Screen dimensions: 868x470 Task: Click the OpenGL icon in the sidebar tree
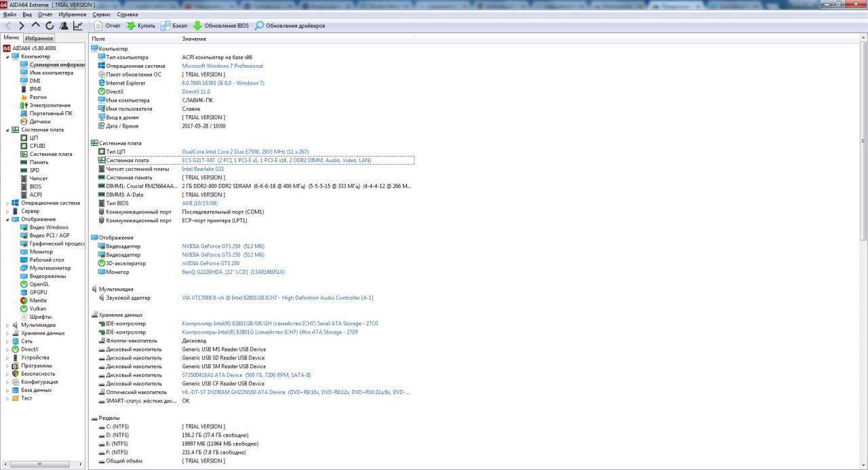click(x=24, y=284)
